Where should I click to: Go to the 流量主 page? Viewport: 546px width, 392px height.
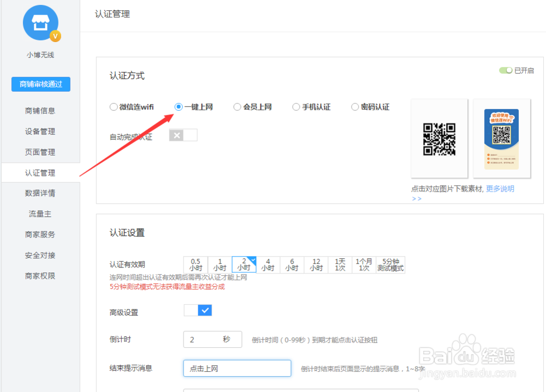pos(40,213)
